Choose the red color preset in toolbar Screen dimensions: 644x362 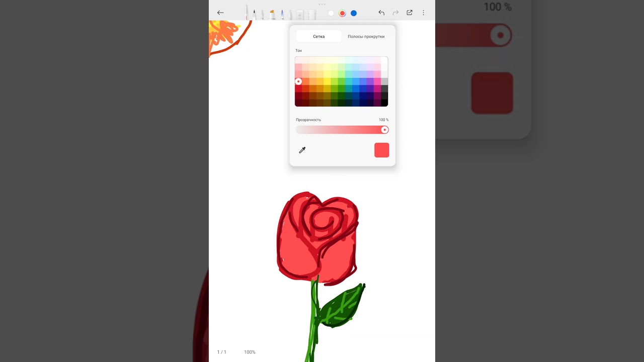342,13
